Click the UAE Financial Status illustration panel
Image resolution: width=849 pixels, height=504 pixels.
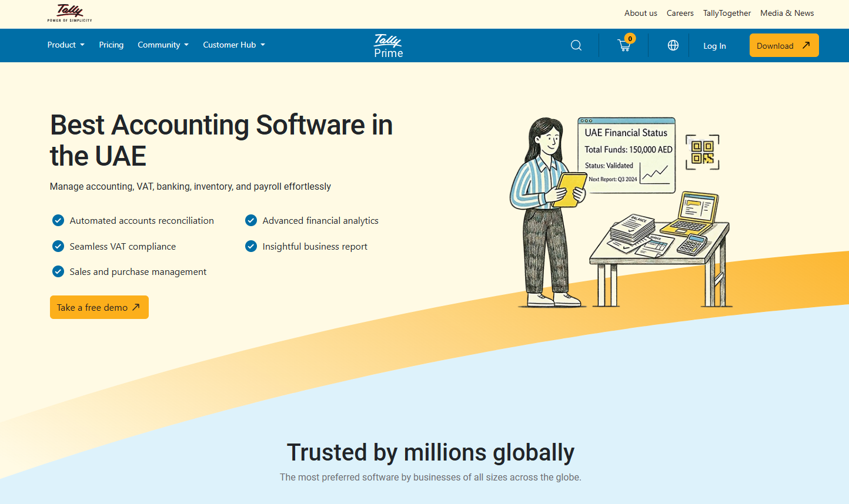pyautogui.click(x=626, y=154)
